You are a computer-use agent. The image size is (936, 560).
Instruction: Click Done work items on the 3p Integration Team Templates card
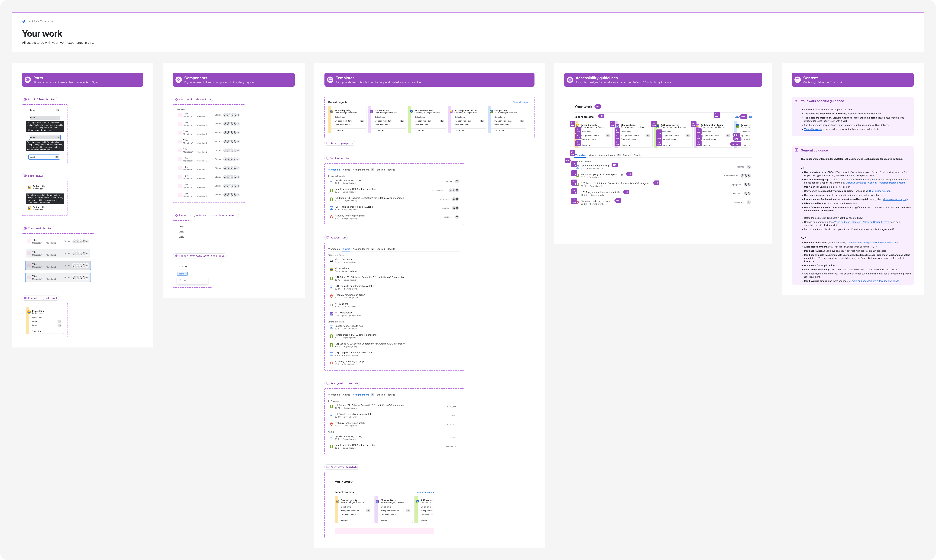click(462, 125)
